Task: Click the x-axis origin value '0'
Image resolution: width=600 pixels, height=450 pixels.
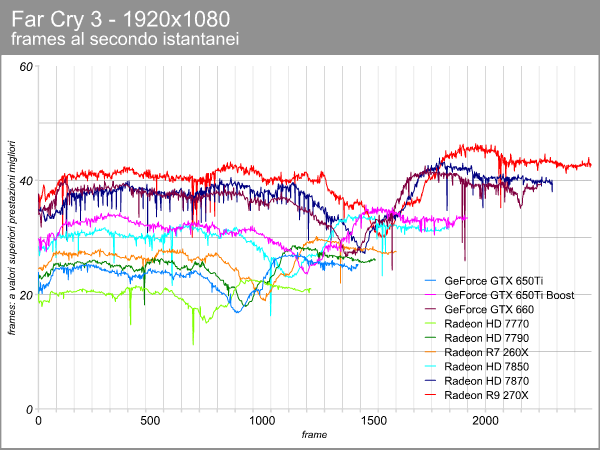Action: 38,421
